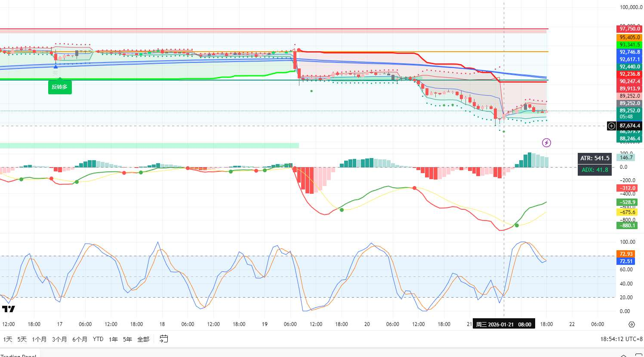Set the range to 6个月

(80, 339)
